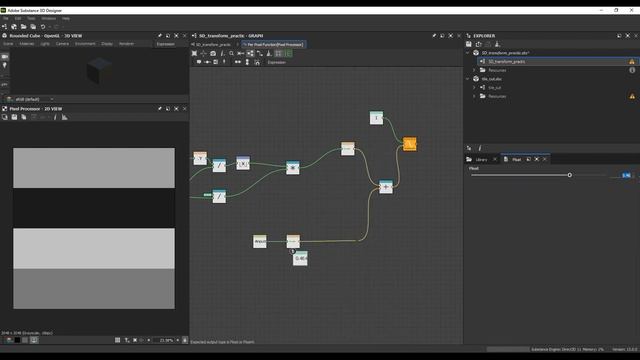Viewport: 640px width, 360px height.
Task: Open Materials menu in 3D View
Action: pos(27,44)
